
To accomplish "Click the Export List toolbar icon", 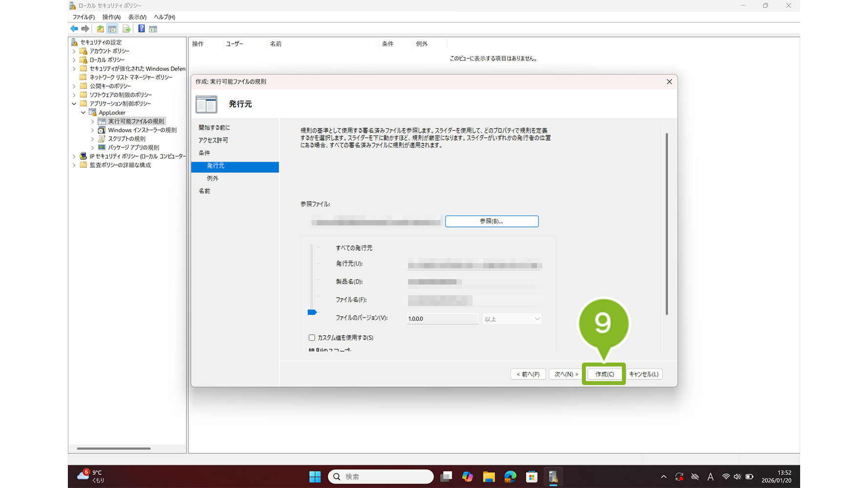I will pos(126,29).
